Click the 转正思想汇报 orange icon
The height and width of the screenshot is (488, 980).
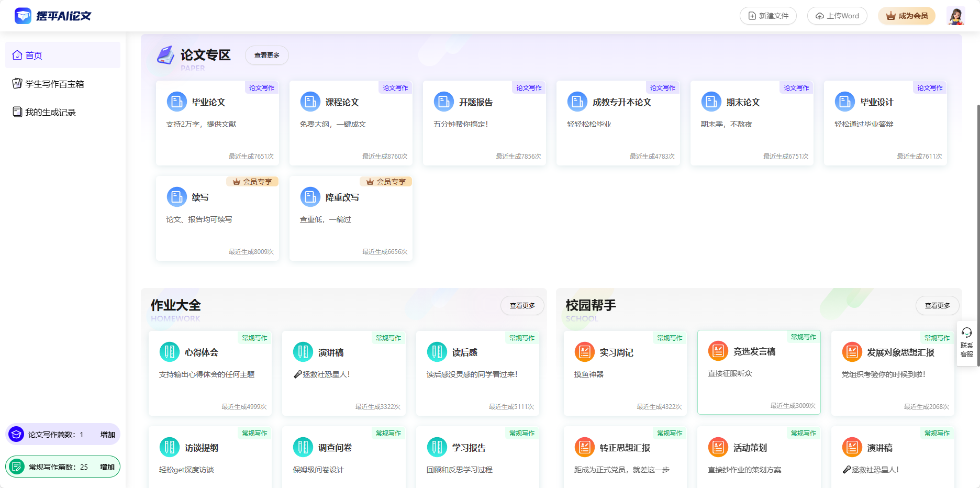[x=585, y=447]
